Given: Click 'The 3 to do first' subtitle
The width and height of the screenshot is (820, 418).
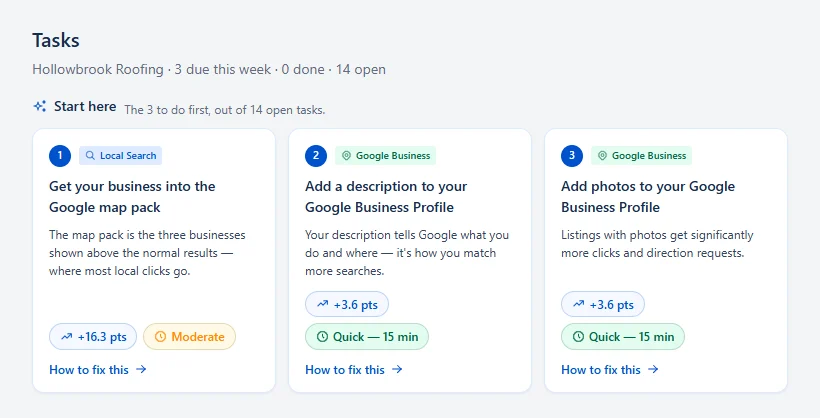Looking at the screenshot, I should tap(224, 110).
